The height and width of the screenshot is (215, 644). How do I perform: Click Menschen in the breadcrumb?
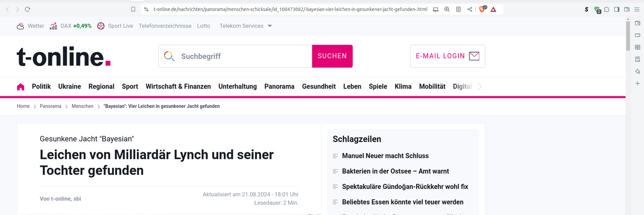click(83, 106)
